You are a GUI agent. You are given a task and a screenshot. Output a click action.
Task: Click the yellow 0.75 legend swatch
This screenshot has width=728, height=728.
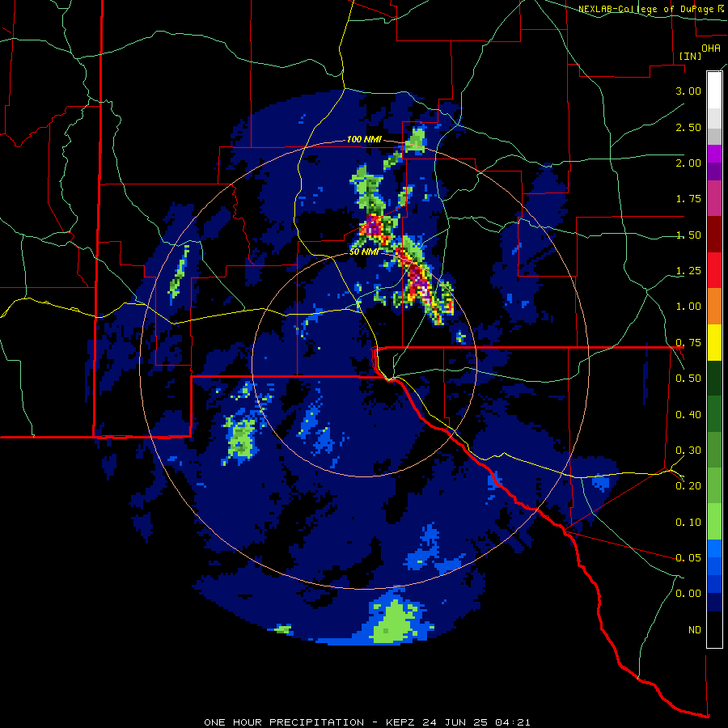714,342
